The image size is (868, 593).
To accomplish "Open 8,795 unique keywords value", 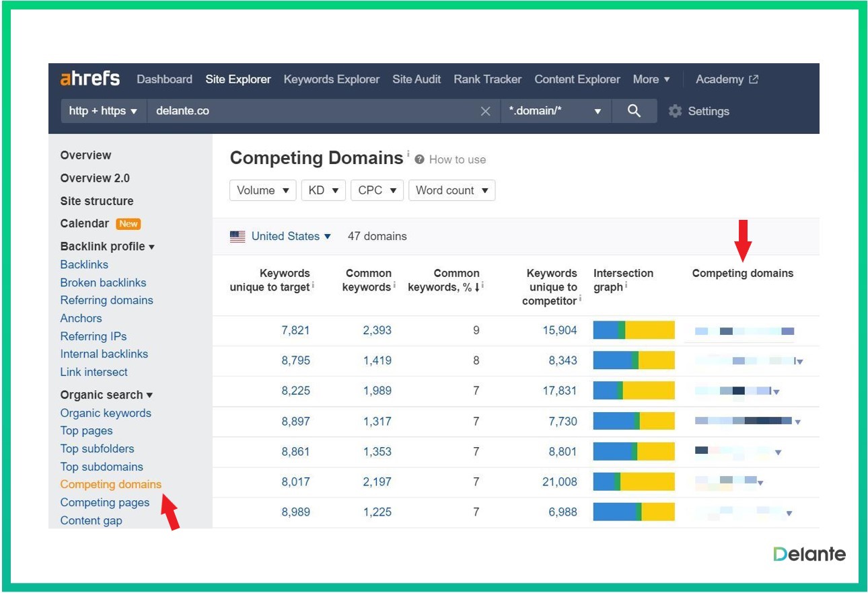I will [x=295, y=361].
